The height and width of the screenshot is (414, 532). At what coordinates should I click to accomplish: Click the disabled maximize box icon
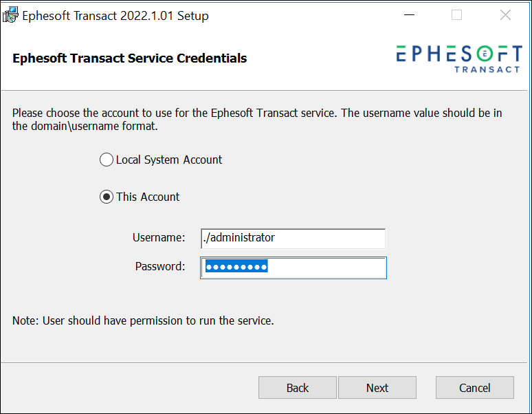click(456, 15)
